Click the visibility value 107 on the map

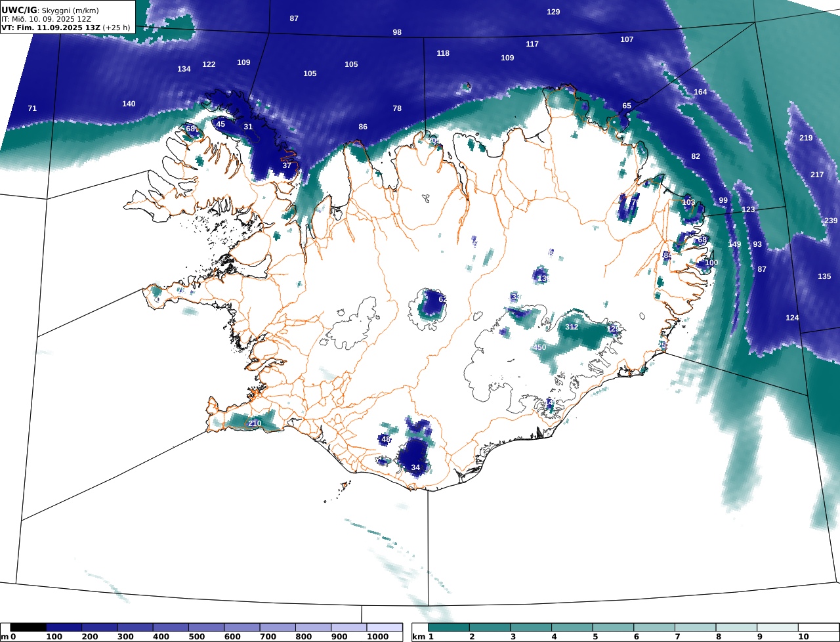(627, 39)
